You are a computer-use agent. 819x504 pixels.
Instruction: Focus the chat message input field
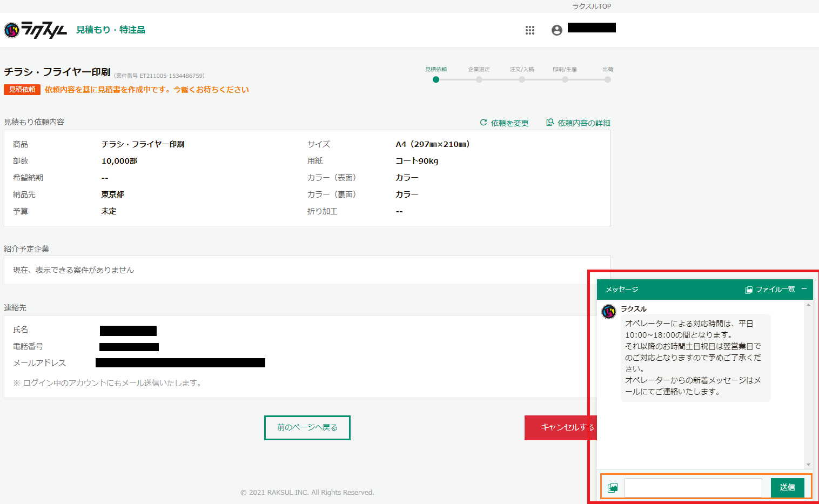[x=693, y=488]
